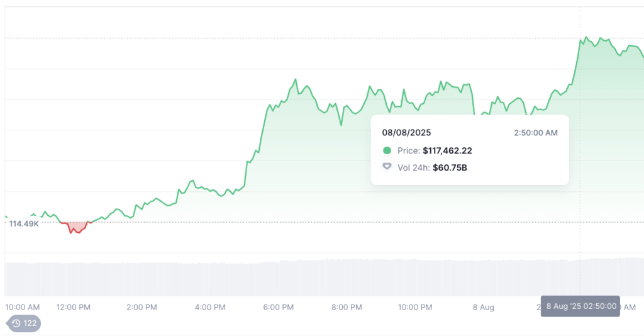Click the 2:00 PM axis label
Image resolution: width=644 pixels, height=336 pixels.
pyautogui.click(x=142, y=307)
